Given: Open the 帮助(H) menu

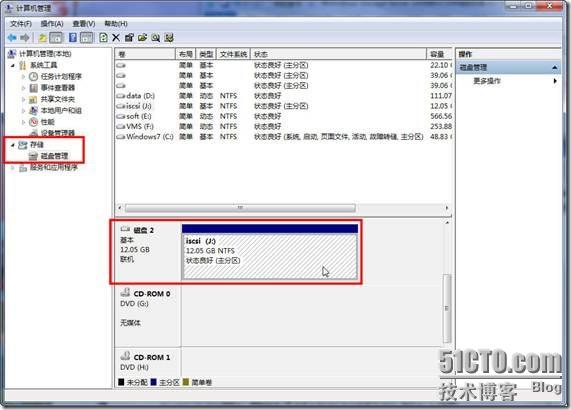Looking at the screenshot, I should click(116, 24).
